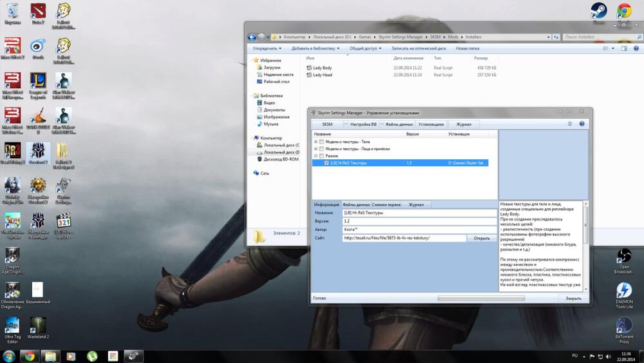The image size is (644, 363).
Task: Open the Explorer address bar history dropdown
Action: (548, 37)
